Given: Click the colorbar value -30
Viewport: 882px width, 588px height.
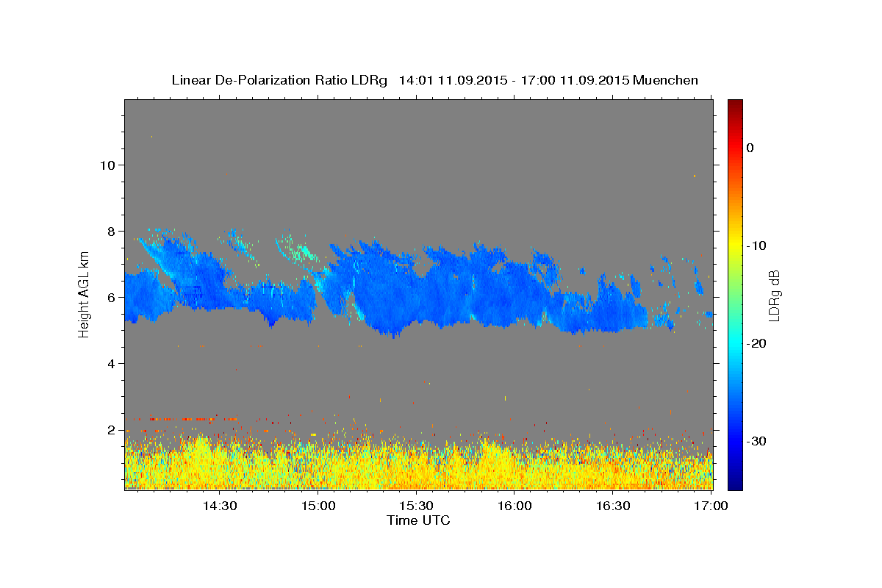Looking at the screenshot, I should pos(756,441).
